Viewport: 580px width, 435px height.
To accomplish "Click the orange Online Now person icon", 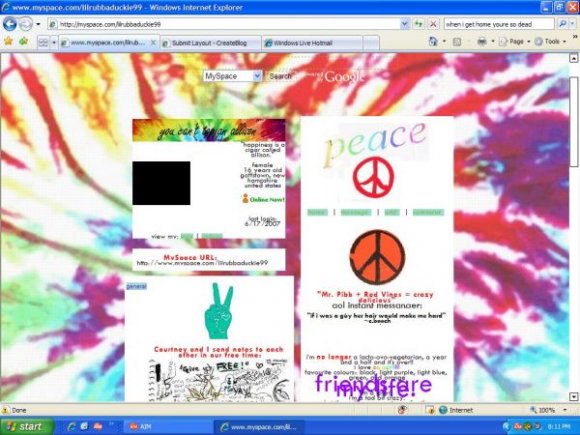I will click(x=245, y=198).
